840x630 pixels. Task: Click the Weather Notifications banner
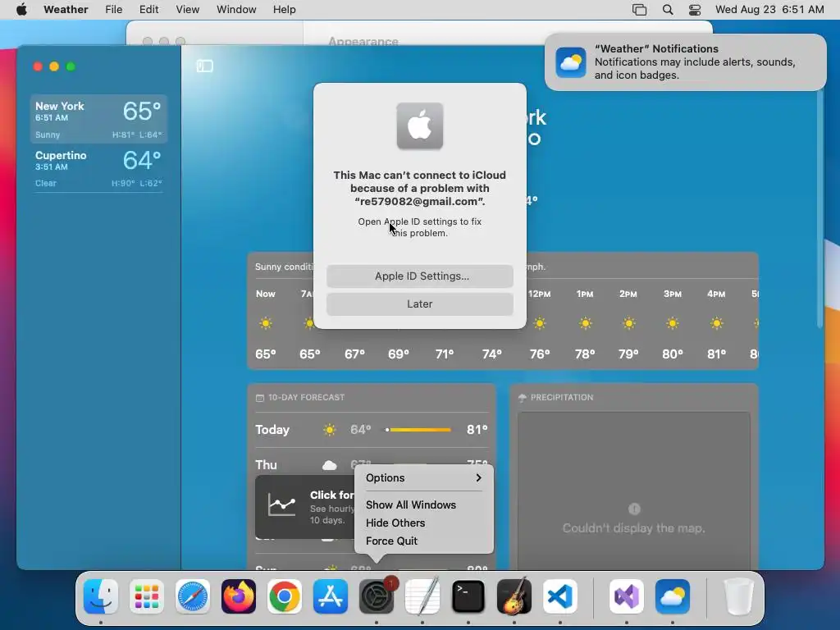point(685,62)
